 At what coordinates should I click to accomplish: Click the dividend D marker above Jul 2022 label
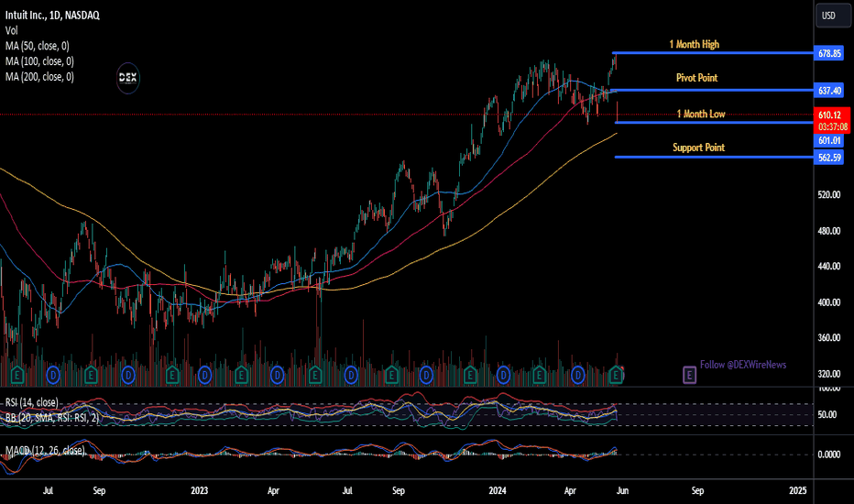(53, 375)
